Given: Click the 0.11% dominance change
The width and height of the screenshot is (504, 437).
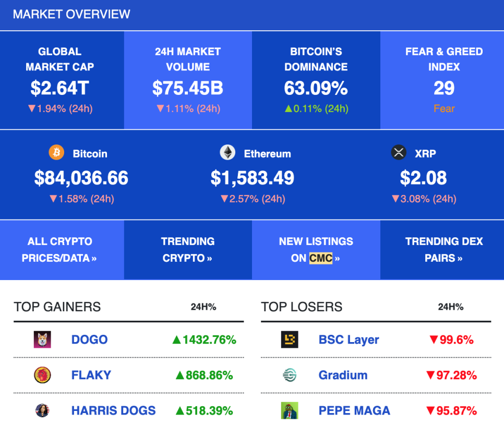Looking at the screenshot, I should pos(316,108).
